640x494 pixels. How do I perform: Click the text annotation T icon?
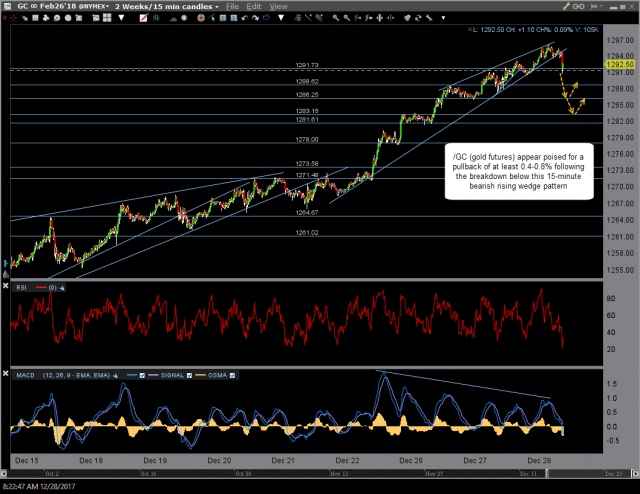pyautogui.click(x=223, y=18)
